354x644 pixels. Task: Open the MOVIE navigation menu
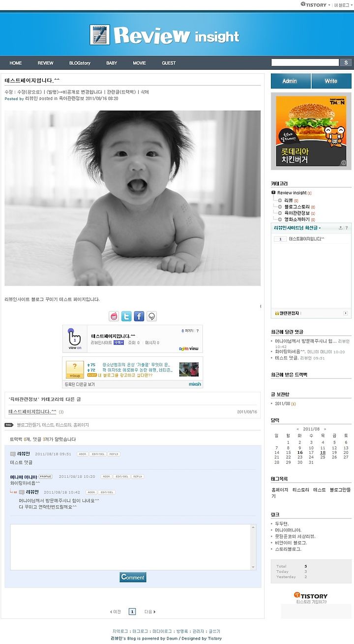pos(139,63)
